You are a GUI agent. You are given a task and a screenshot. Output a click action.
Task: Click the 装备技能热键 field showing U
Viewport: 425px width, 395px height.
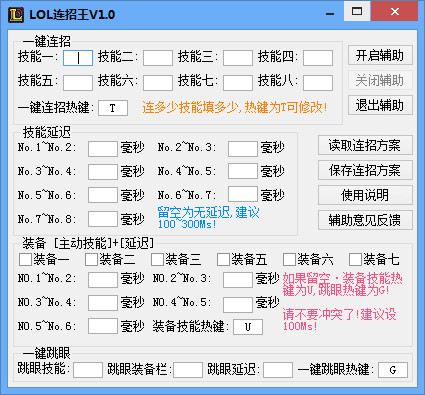pos(248,327)
